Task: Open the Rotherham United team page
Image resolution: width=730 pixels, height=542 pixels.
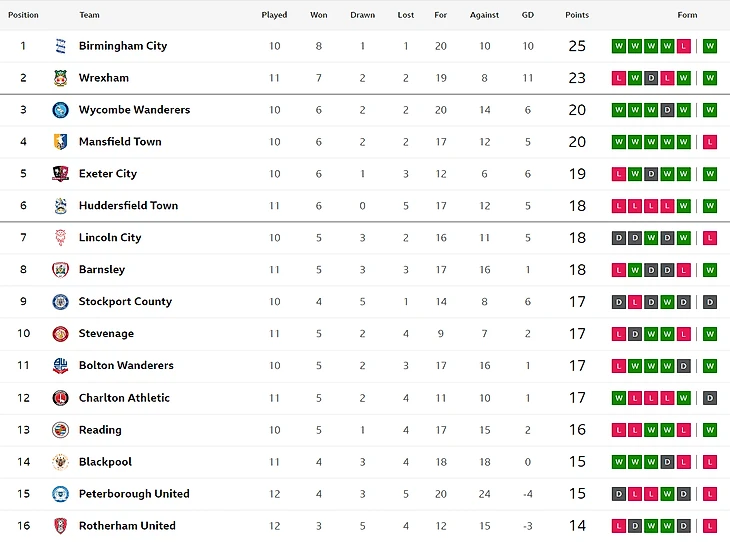Action: coord(127,526)
